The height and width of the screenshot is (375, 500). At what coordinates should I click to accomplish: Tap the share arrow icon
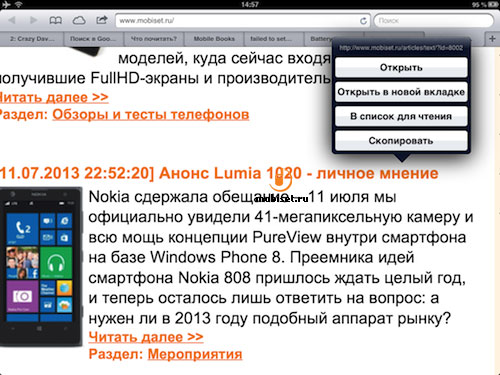point(102,20)
